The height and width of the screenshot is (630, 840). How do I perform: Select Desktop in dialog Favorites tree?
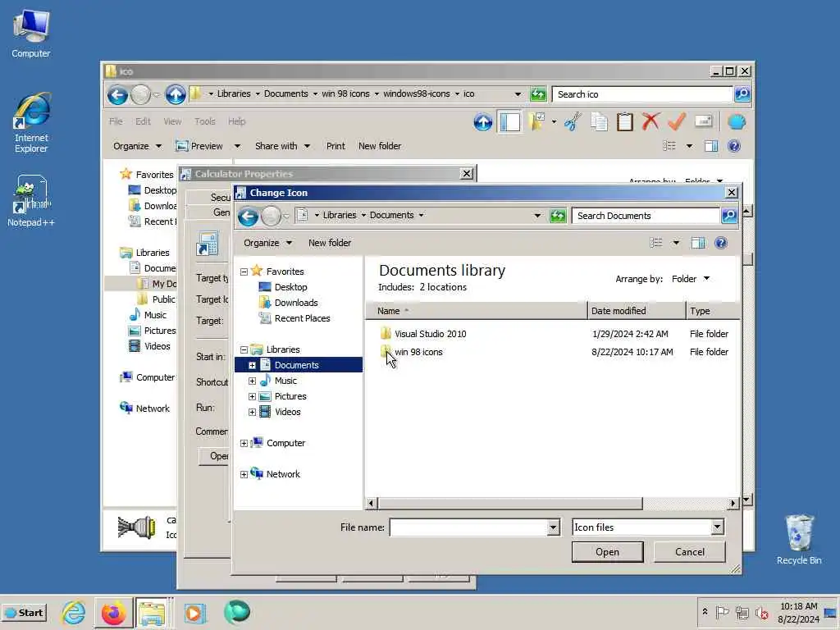click(290, 287)
